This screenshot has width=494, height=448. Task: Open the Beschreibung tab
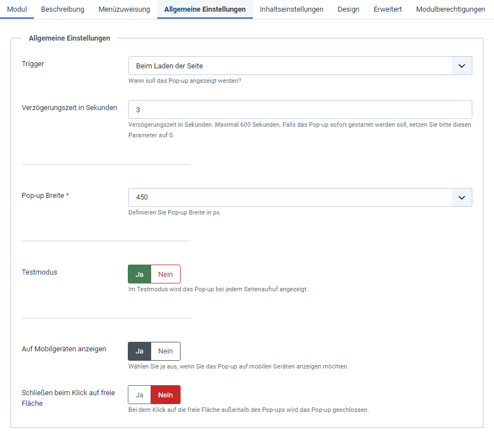pos(63,9)
